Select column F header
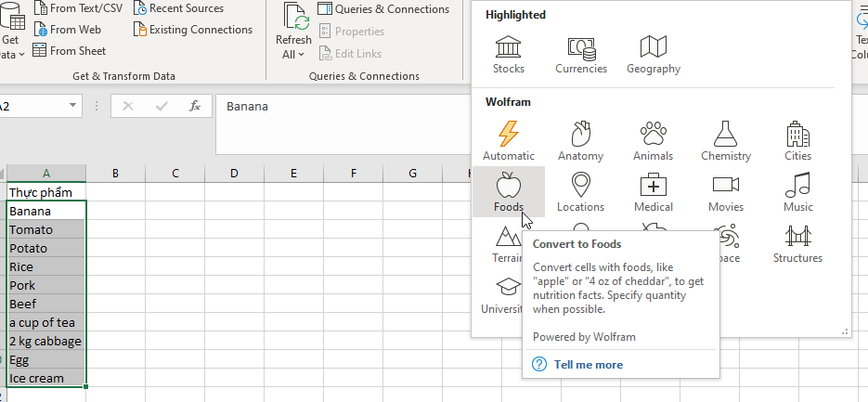The image size is (868, 402). [353, 174]
